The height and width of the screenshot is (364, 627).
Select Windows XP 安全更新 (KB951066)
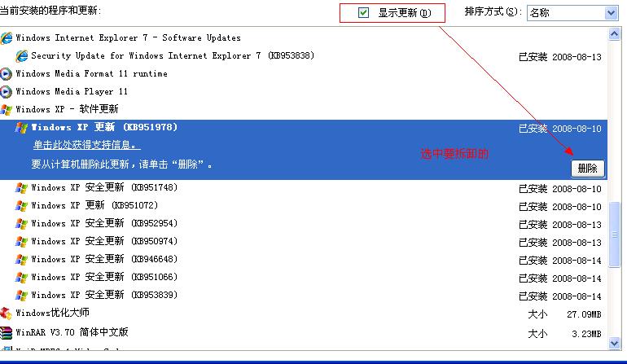tap(104, 277)
